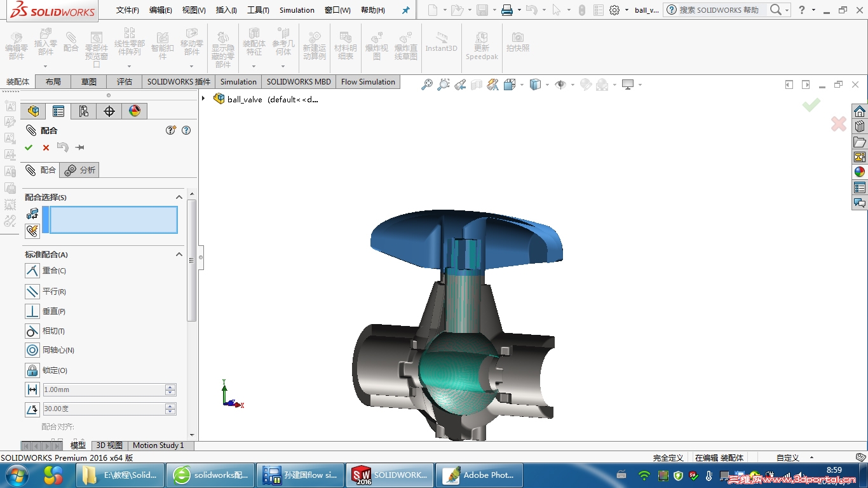Open the File Explorer folder icon in task pane
The image size is (868, 488).
point(860,142)
